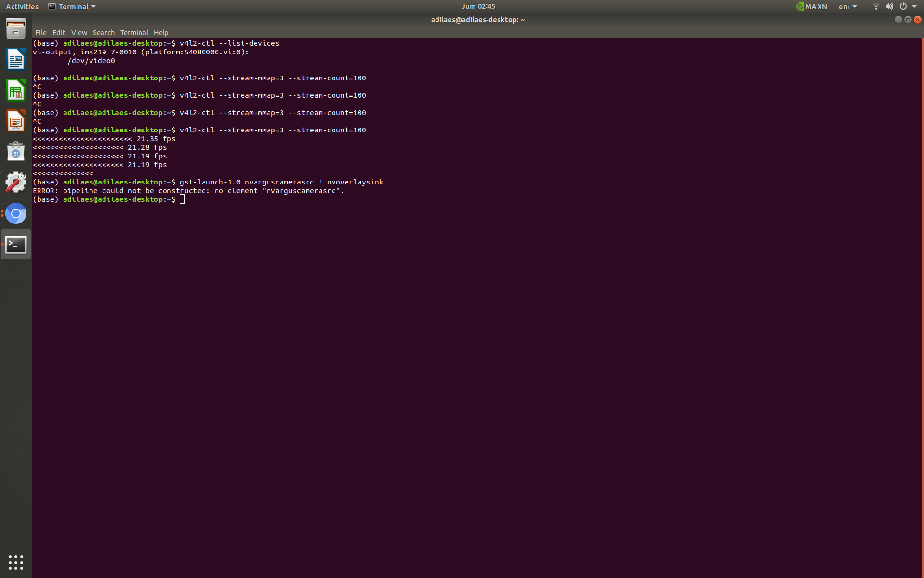Viewport: 924px width, 578px height.
Task: Click the Activities button
Action: tap(22, 6)
